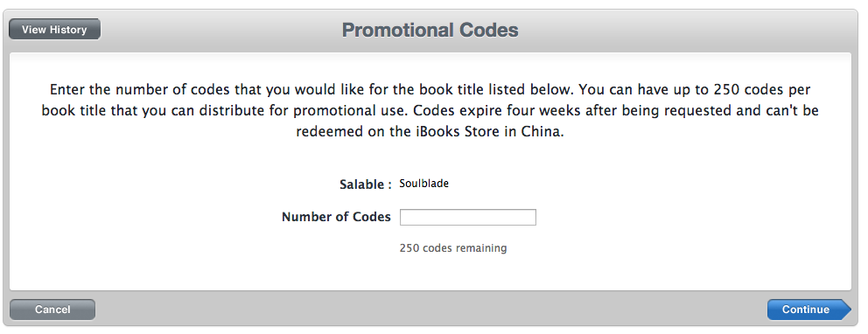Click the first line of instruction text

pyautogui.click(x=430, y=89)
